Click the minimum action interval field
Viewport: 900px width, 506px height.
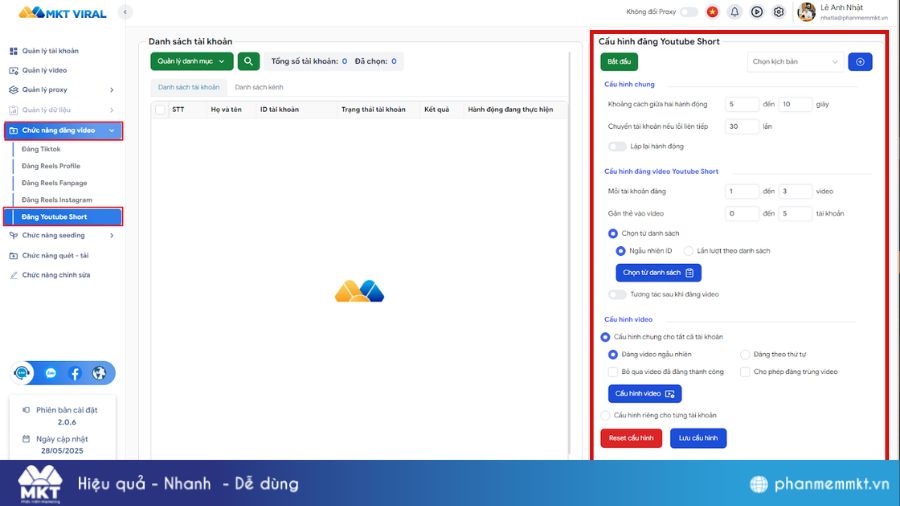tap(742, 104)
